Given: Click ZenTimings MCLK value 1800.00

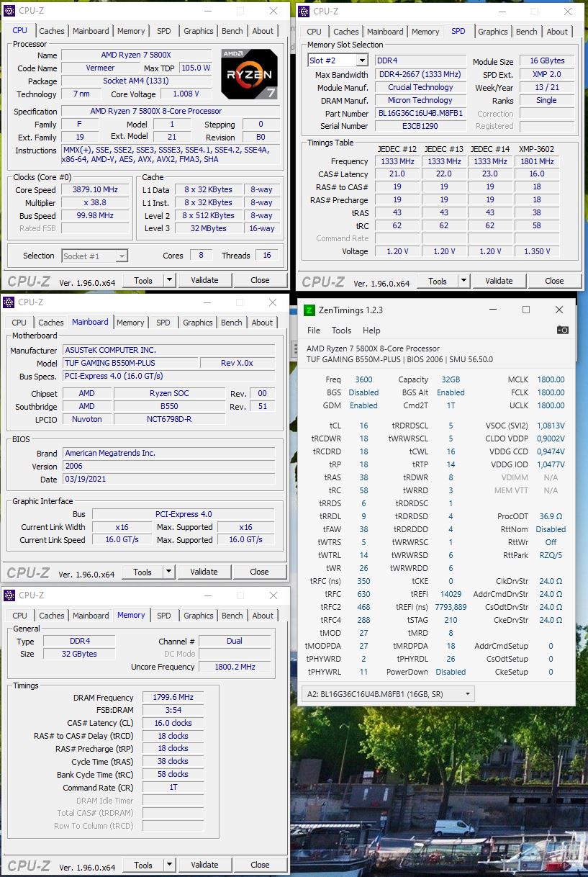Looking at the screenshot, I should [551, 379].
